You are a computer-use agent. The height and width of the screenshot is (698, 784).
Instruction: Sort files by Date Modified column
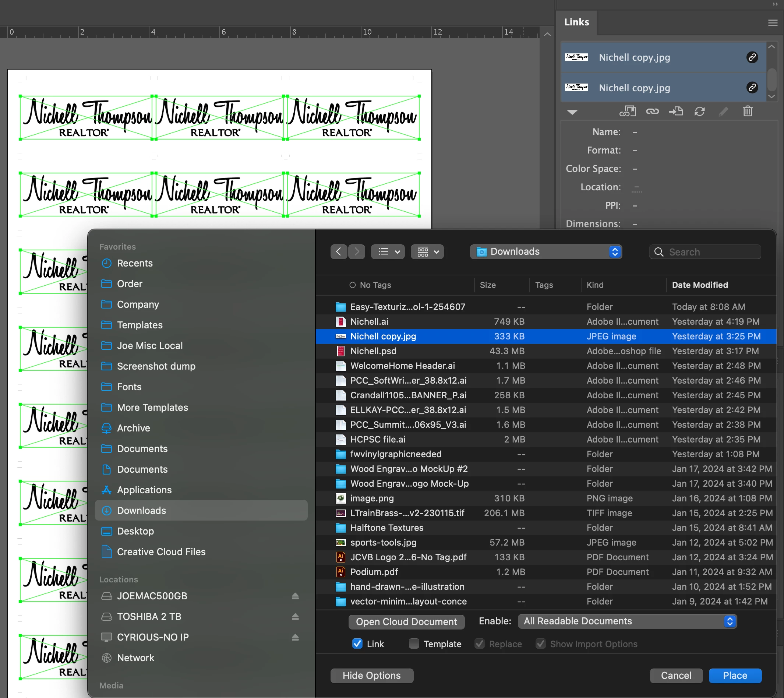coord(700,285)
